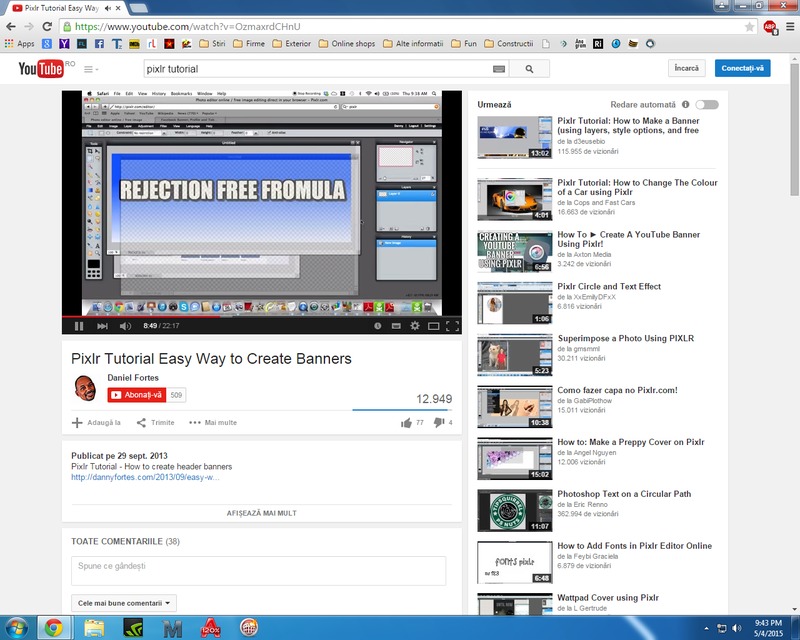The width and height of the screenshot is (800, 640).
Task: Open Cele mai bune comentarii sort dropdown
Action: (123, 603)
